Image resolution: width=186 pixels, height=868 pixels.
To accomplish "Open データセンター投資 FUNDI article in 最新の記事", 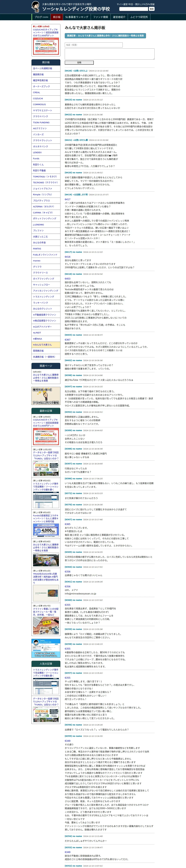I will pos(46,456).
